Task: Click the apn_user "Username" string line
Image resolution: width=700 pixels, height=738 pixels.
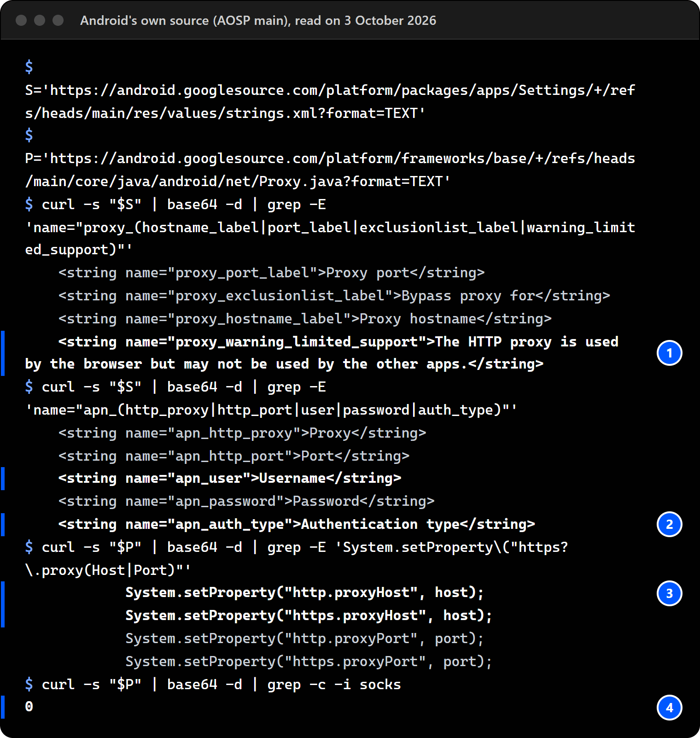Action: [230, 478]
